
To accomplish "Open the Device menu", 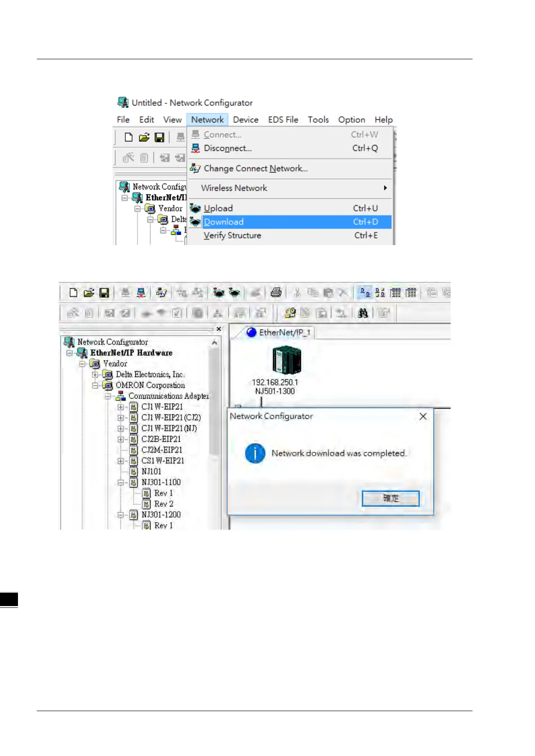I will tap(246, 120).
